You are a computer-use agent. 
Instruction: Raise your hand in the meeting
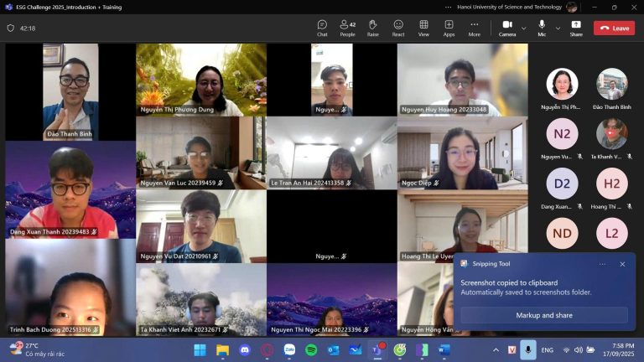[x=372, y=28]
